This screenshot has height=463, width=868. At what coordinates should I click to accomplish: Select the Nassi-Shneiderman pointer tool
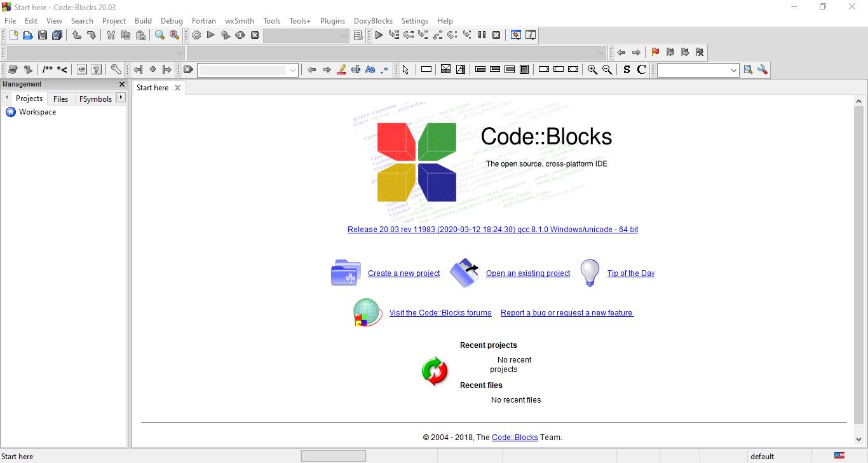[x=406, y=70]
